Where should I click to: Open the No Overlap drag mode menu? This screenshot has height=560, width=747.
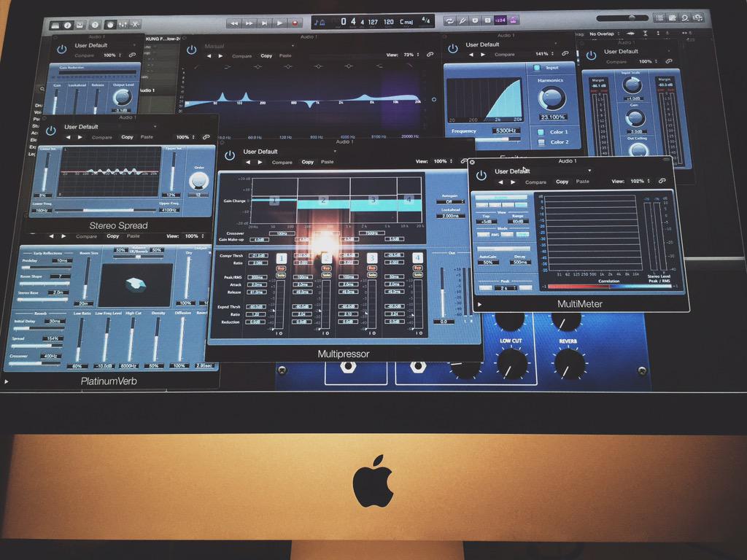click(x=604, y=34)
